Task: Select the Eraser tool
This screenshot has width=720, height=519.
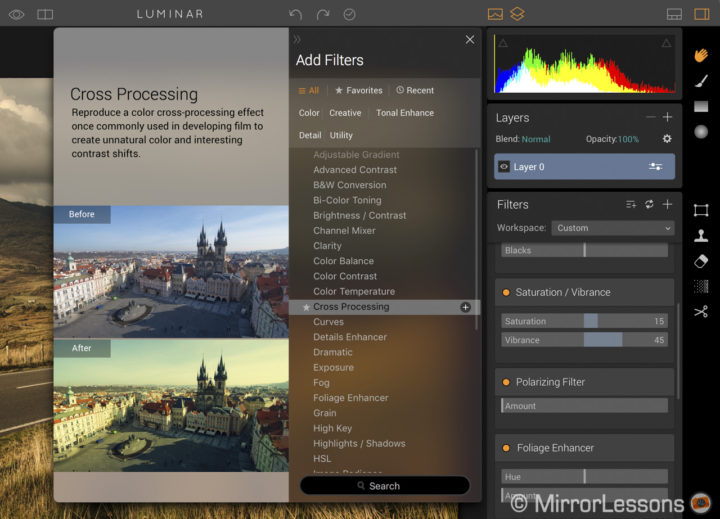Action: pyautogui.click(x=701, y=261)
